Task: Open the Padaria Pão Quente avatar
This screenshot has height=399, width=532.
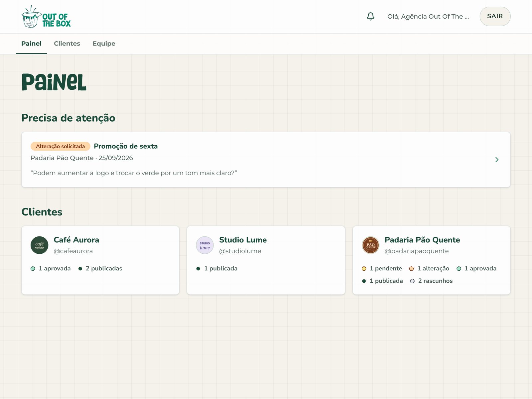Action: pyautogui.click(x=370, y=245)
